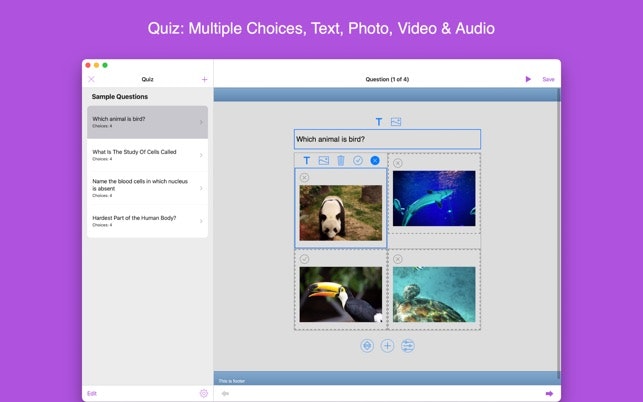
Task: Open 'Name the blood cells' question
Action: (147, 188)
